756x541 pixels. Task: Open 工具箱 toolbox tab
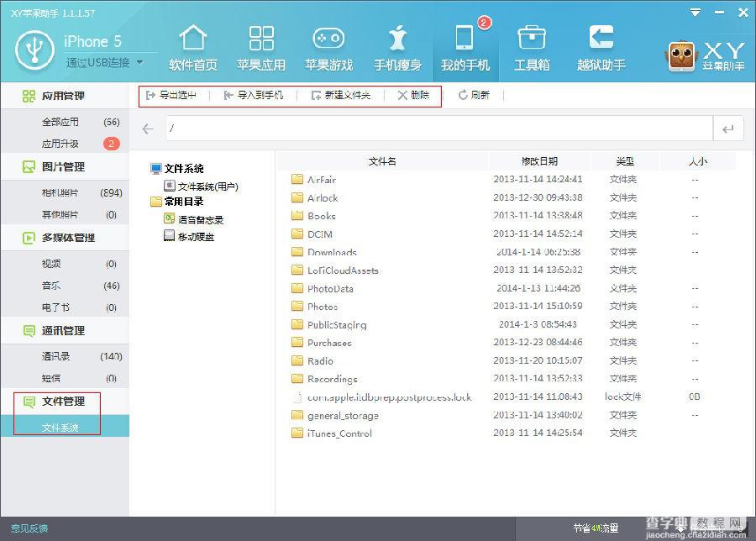coord(532,47)
